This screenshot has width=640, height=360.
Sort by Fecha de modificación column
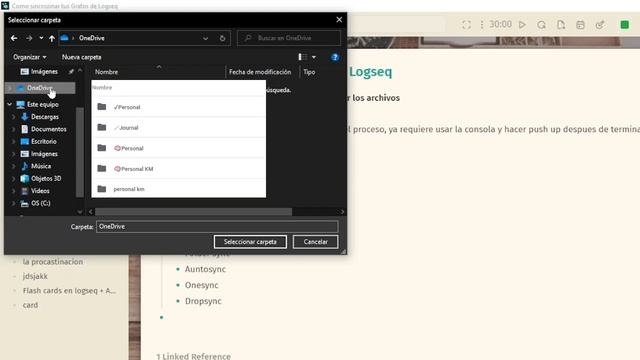tap(260, 72)
